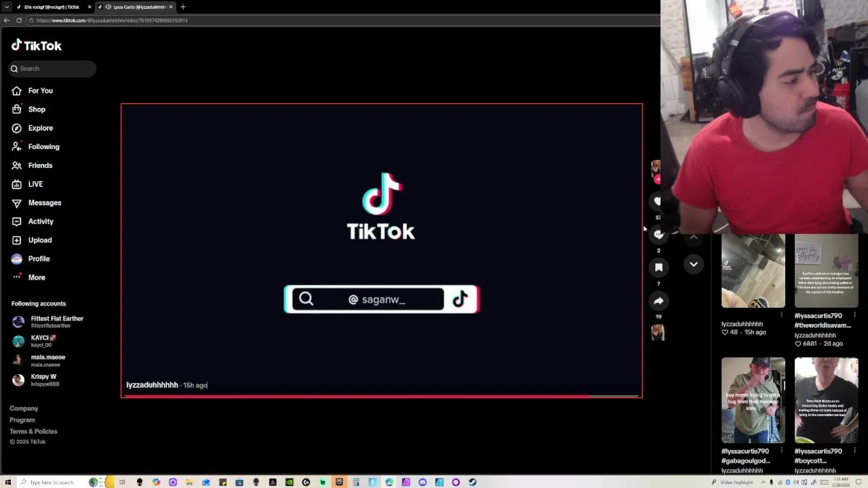Open the Company footer link

click(24, 409)
